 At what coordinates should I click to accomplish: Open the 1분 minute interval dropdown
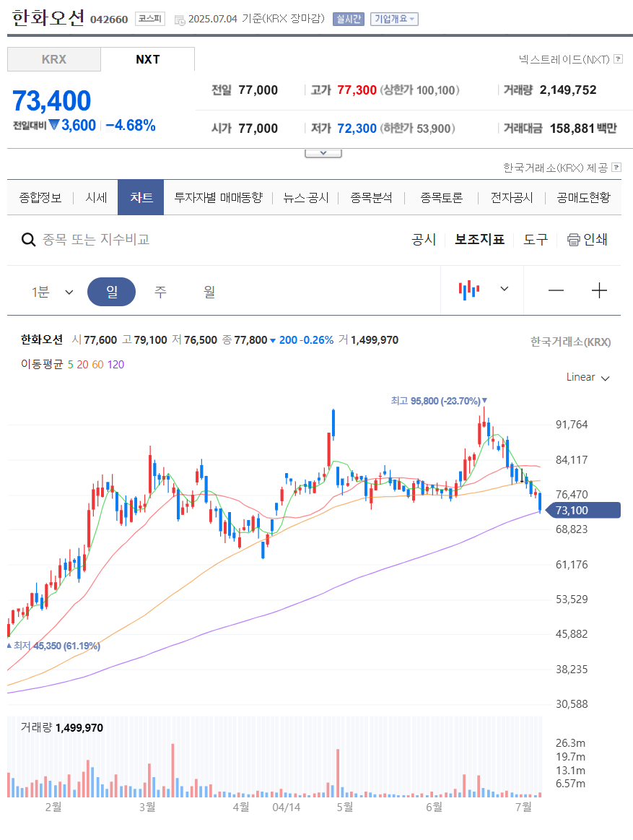(52, 292)
